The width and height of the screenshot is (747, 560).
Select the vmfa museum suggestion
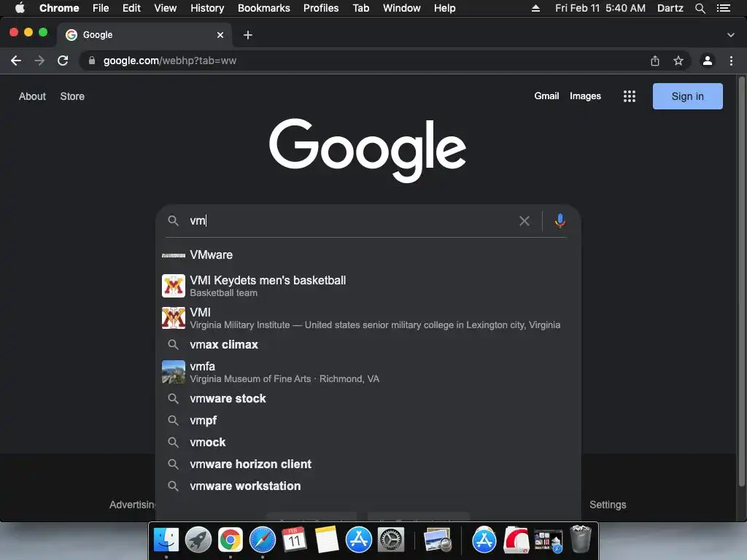(x=368, y=372)
